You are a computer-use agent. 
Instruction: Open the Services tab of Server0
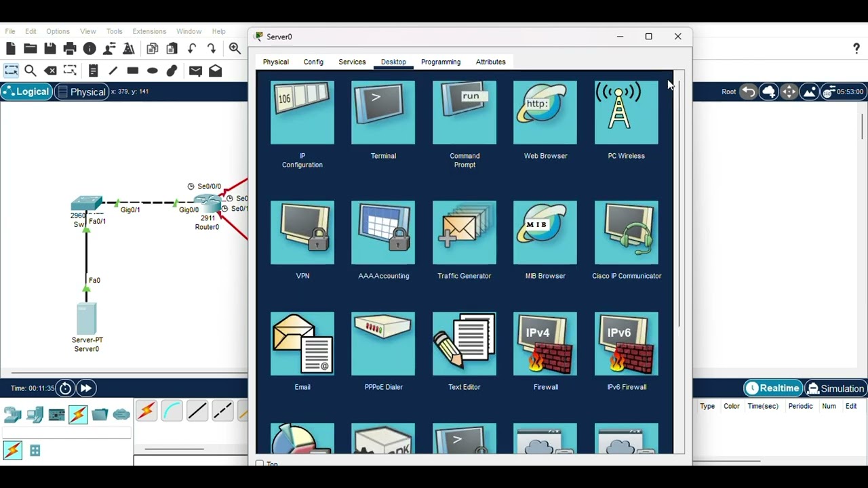352,62
